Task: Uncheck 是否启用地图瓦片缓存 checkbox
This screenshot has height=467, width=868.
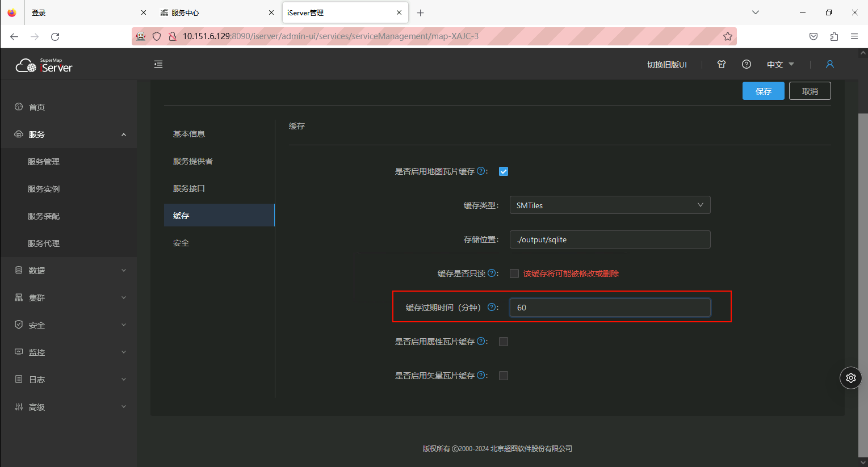Action: (x=504, y=171)
